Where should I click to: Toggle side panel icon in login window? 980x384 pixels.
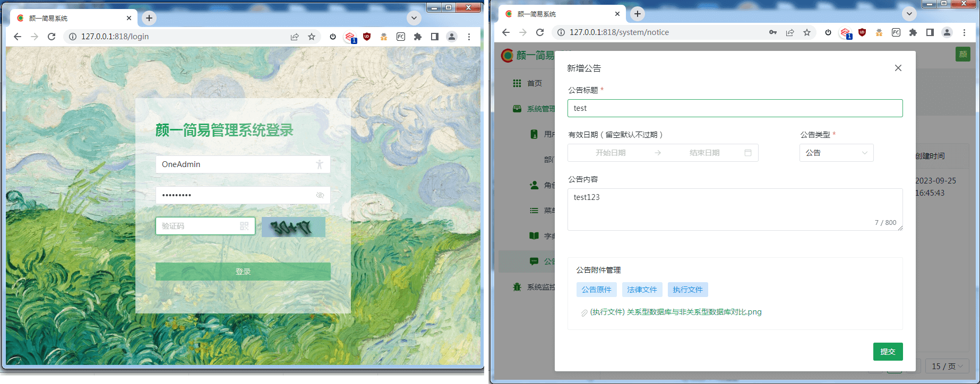(x=435, y=37)
